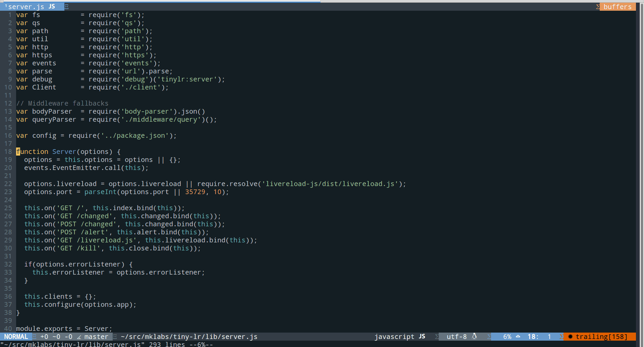The width and height of the screenshot is (644, 347).
Task: Click the number 35729 in line 23
Action: click(x=195, y=192)
